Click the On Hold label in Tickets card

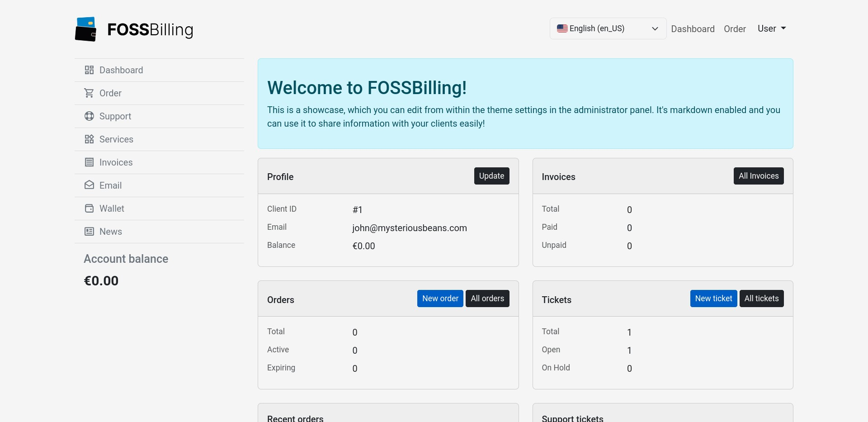click(x=556, y=368)
